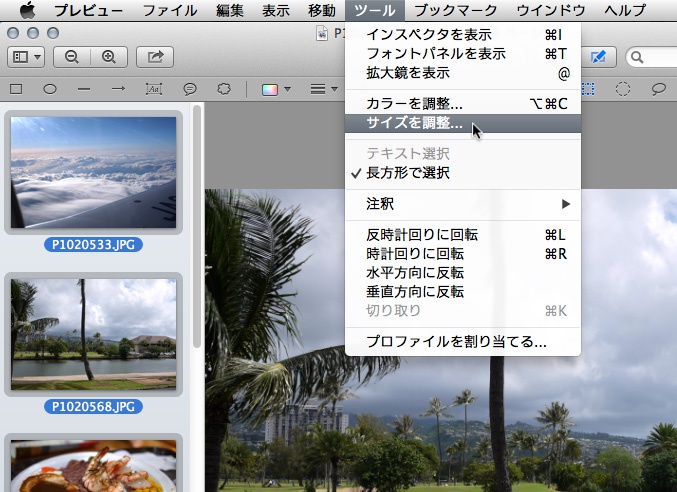The image size is (677, 492).
Task: Click the sidebar vertical scrollbar
Action: pyautogui.click(x=197, y=227)
